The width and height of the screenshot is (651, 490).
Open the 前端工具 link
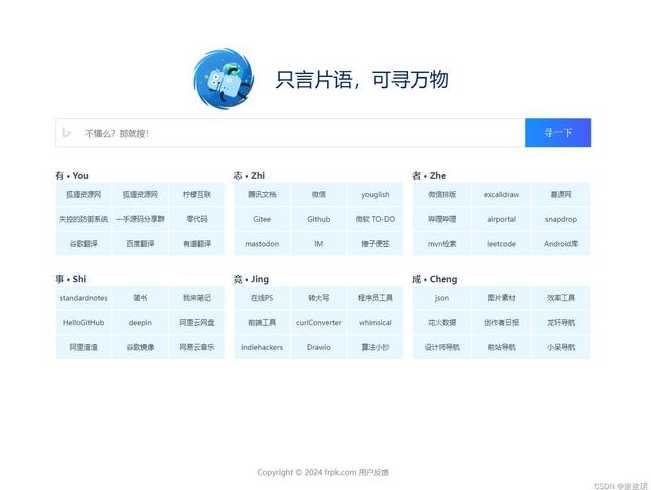262,322
